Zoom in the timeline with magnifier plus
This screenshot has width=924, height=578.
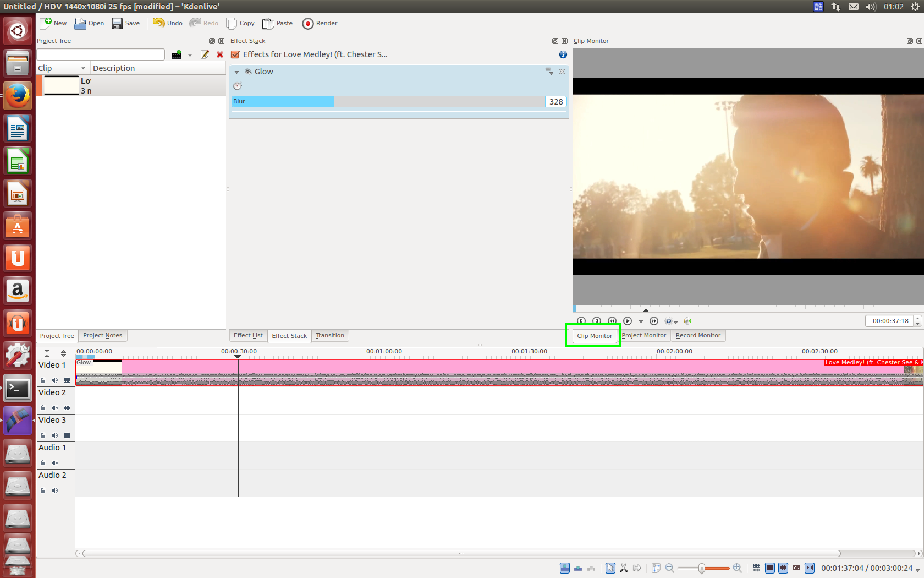point(737,568)
